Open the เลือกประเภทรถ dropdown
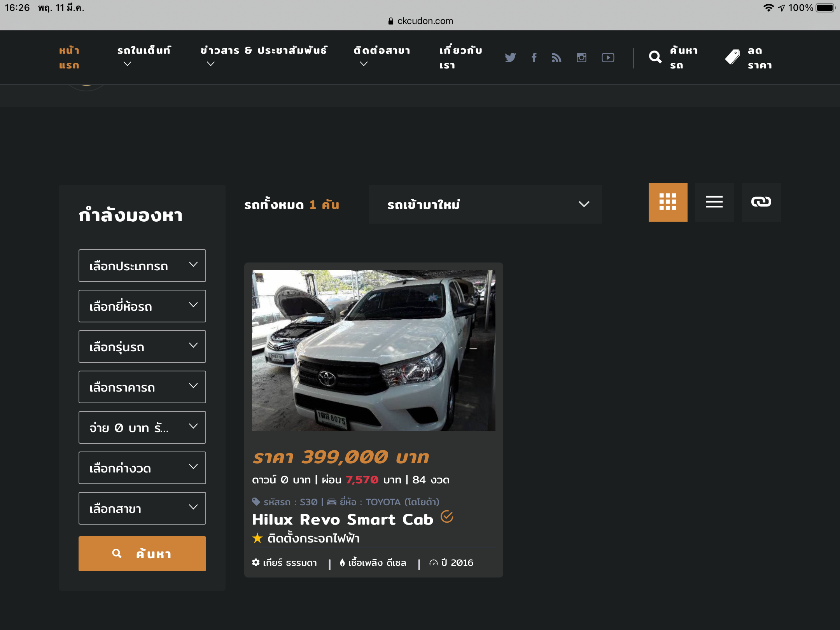 tap(142, 266)
